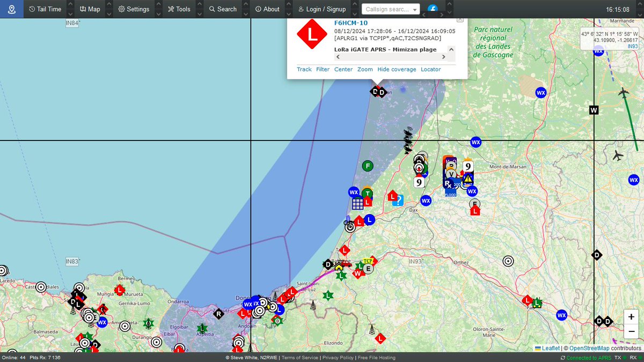Open the Tools menu
The image size is (644, 362).
coord(179,9)
